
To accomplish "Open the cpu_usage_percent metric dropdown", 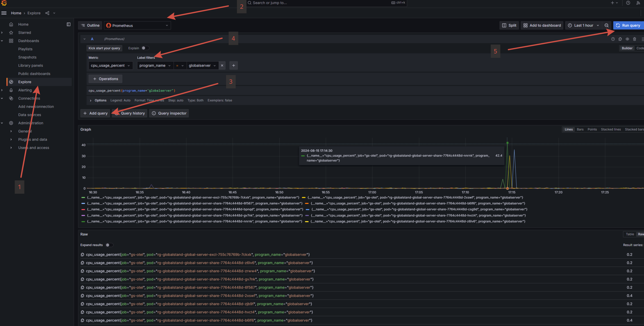I will pyautogui.click(x=110, y=66).
